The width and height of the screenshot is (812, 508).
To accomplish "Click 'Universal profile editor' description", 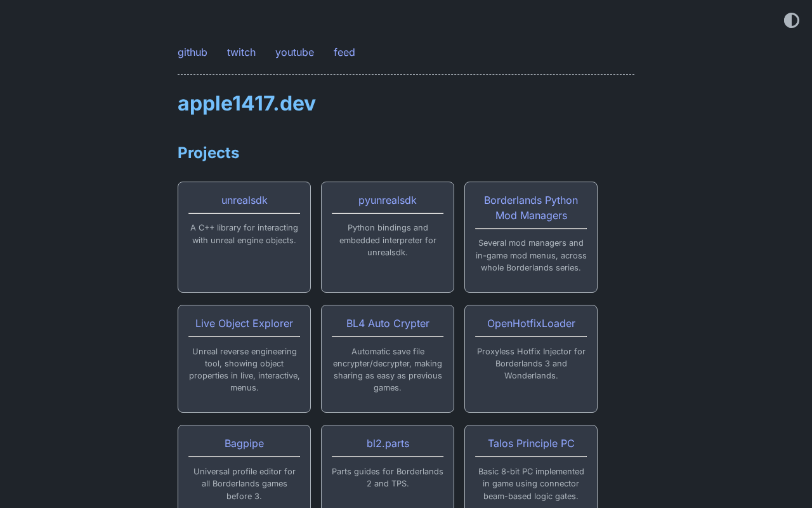I will tap(244, 484).
